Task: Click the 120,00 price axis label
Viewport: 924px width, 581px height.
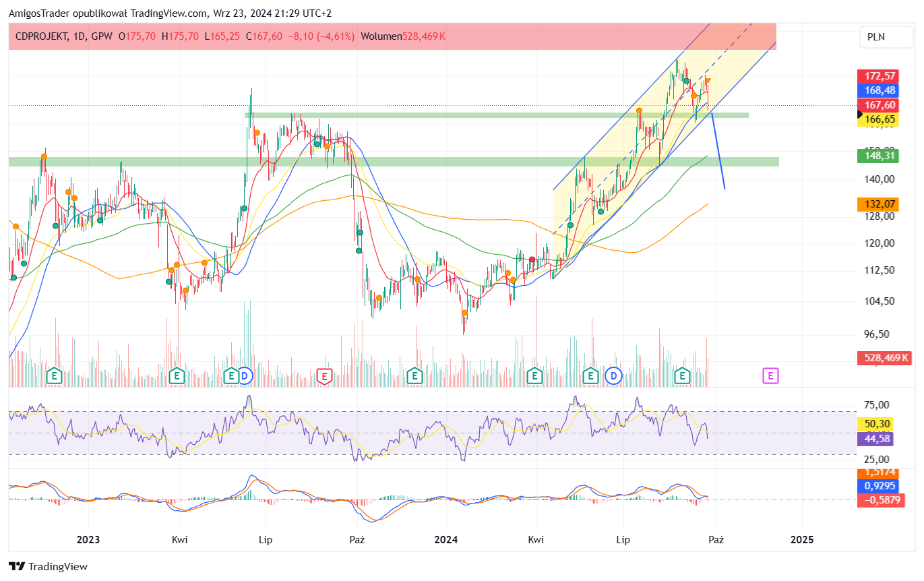Action: point(880,243)
